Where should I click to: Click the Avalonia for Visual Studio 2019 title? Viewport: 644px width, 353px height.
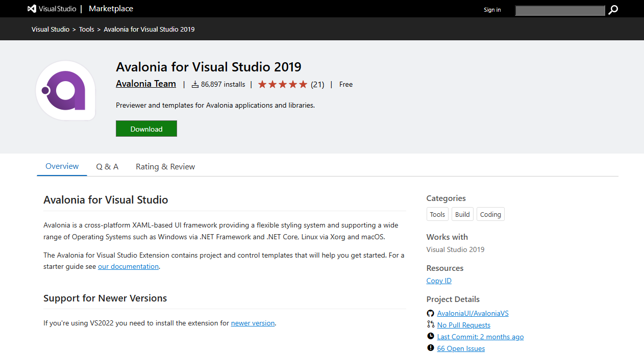tap(209, 67)
